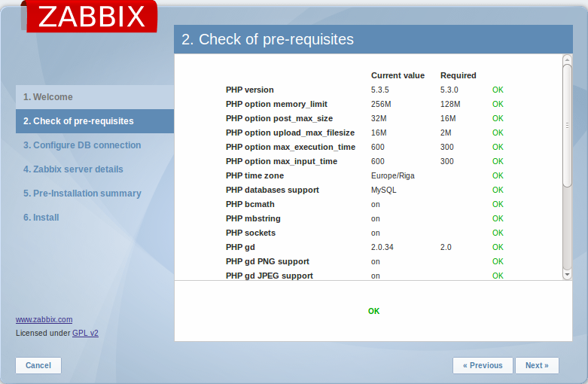The image size is (588, 384).
Task: Click PHP option upload_max_filesize label
Action: point(290,133)
